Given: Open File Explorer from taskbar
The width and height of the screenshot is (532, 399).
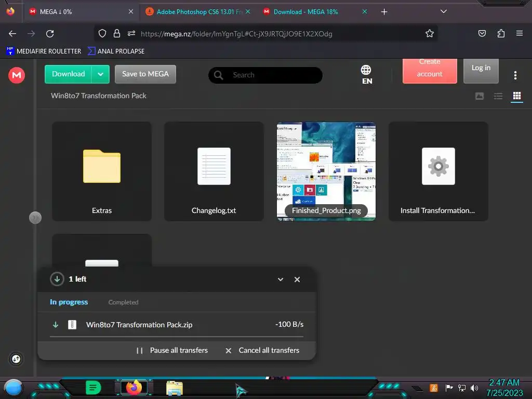Looking at the screenshot, I should point(175,388).
